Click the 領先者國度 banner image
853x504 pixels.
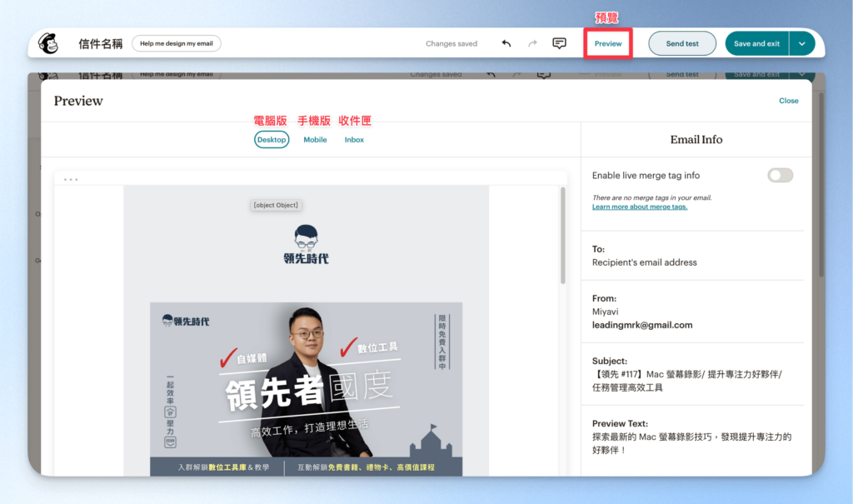(307, 389)
